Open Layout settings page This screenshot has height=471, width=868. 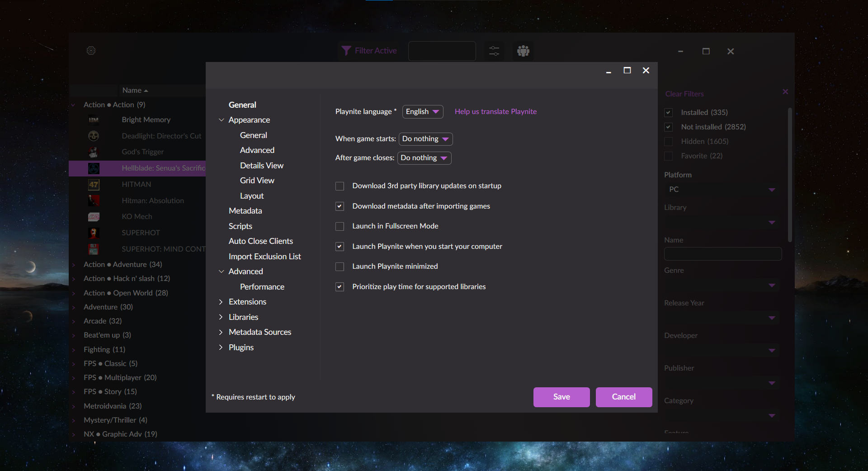pos(252,196)
